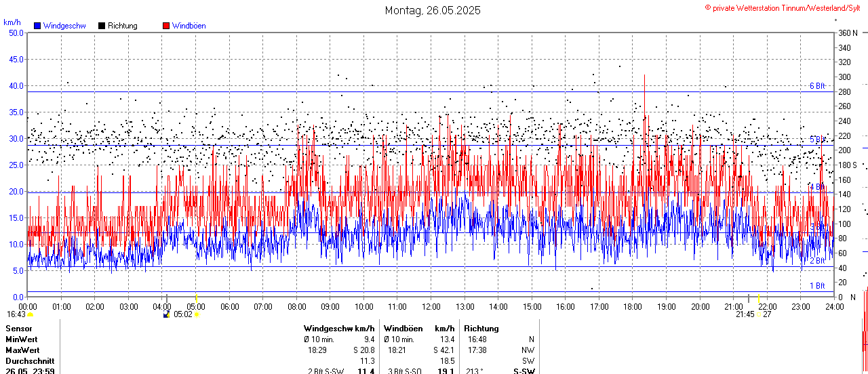Click the 16:43 time label
This screenshot has height=374, width=868.
click(16, 314)
